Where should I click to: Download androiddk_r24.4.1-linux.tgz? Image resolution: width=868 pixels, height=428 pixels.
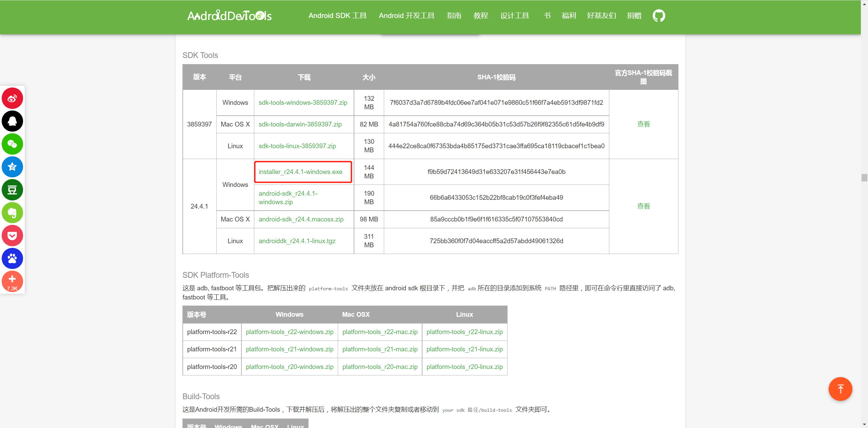[297, 241]
